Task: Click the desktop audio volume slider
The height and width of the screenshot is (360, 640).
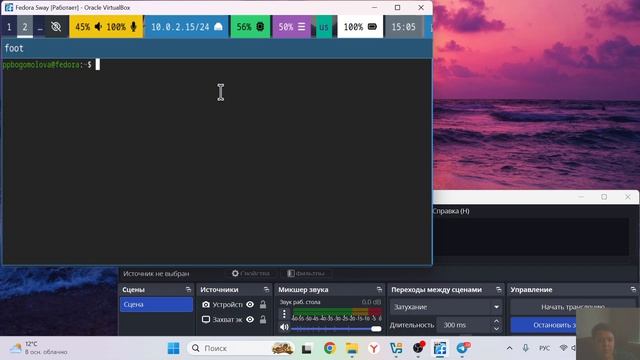Action: point(336,329)
